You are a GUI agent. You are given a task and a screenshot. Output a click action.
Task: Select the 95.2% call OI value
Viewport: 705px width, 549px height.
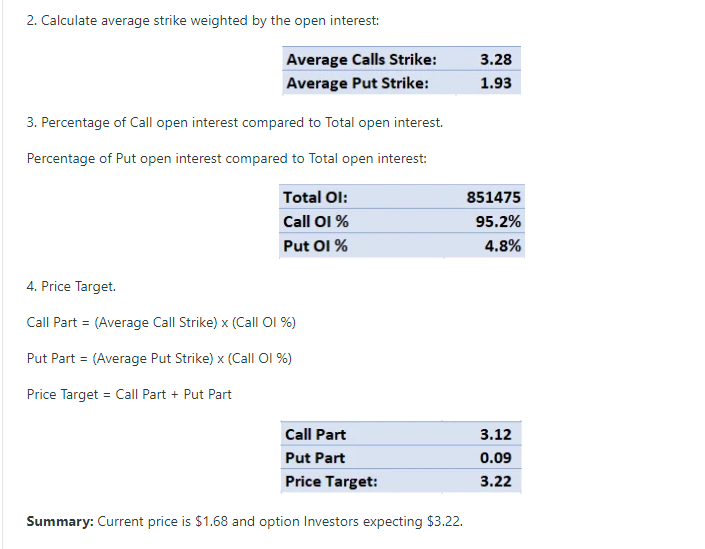[x=499, y=222]
